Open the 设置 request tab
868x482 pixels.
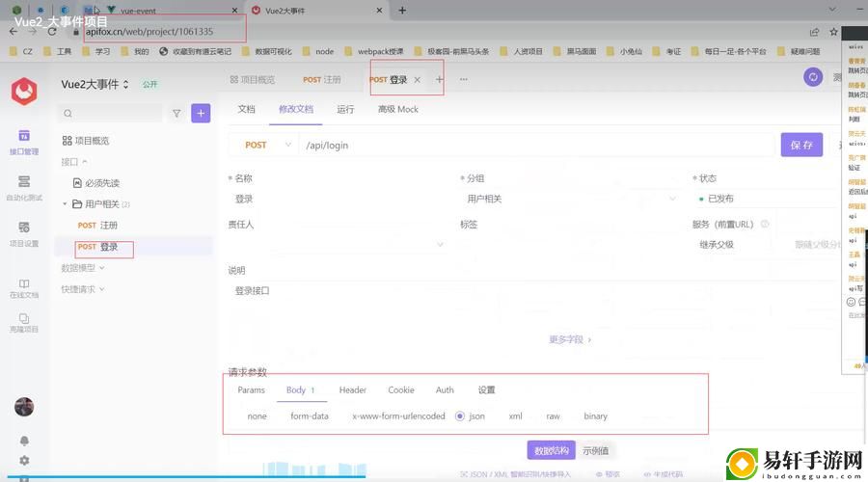[x=487, y=390]
